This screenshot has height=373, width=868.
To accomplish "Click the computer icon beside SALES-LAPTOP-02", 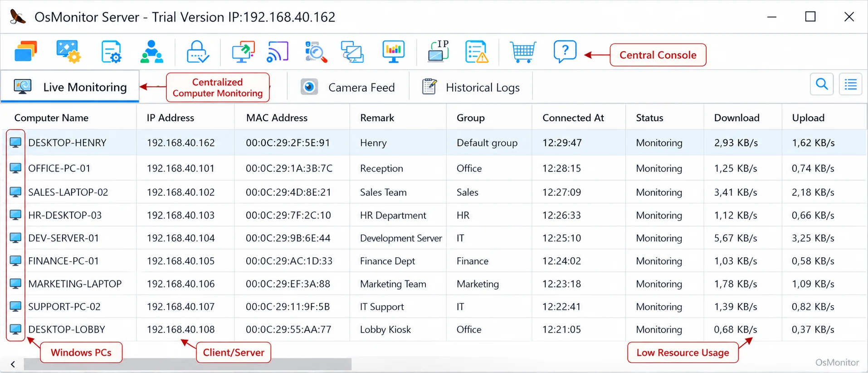I will (x=15, y=192).
